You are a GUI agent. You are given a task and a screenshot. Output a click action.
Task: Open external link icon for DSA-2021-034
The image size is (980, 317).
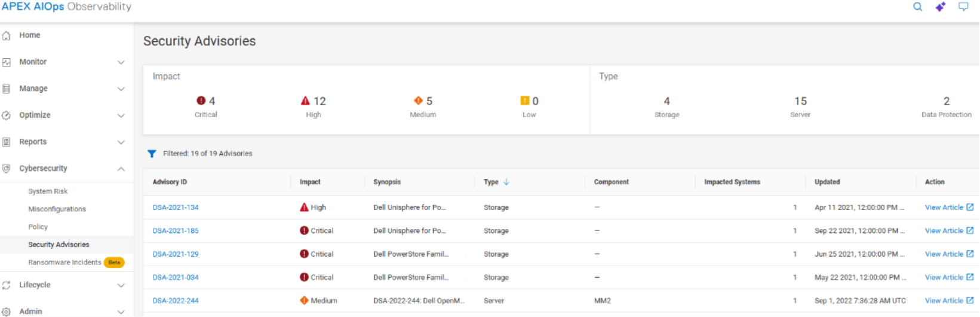pos(970,277)
